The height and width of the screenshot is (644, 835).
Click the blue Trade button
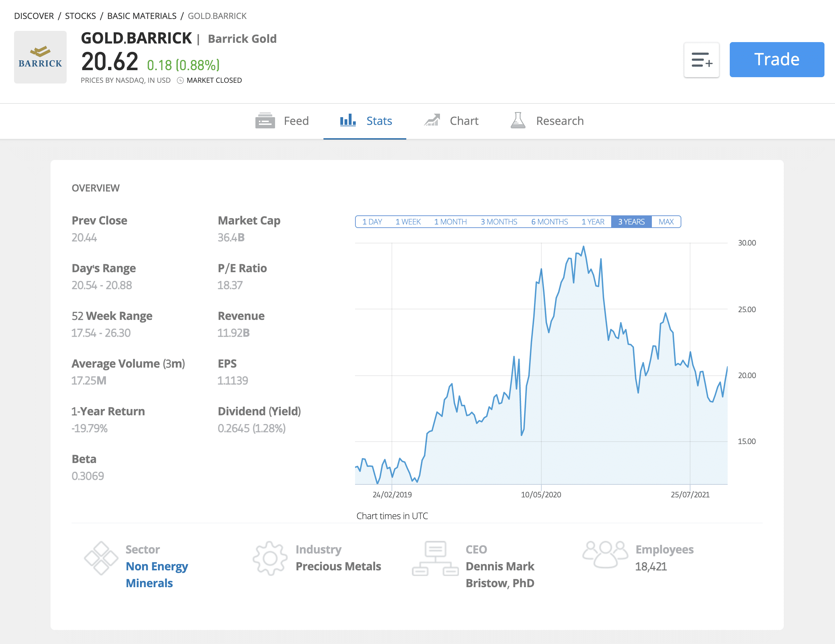(776, 60)
